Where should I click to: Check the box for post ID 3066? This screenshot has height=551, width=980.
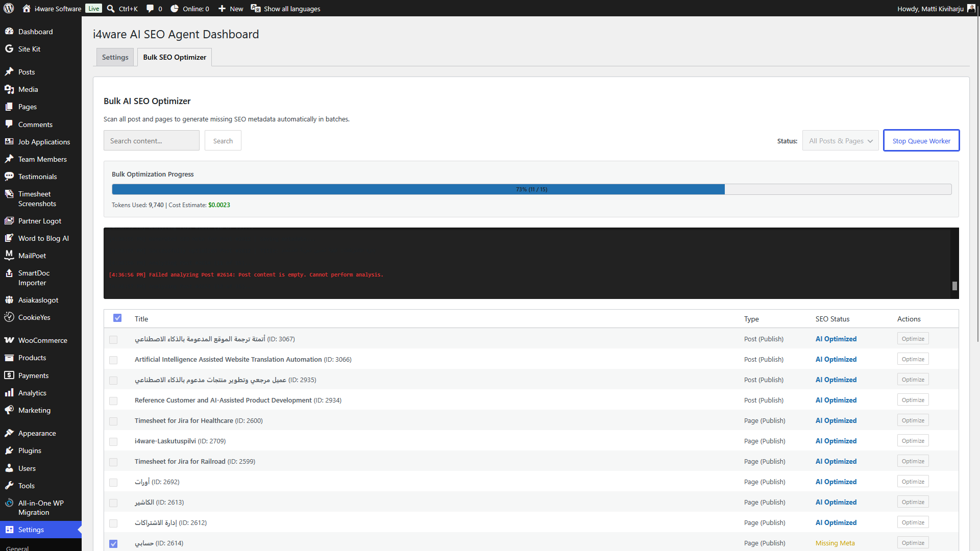coord(113,360)
